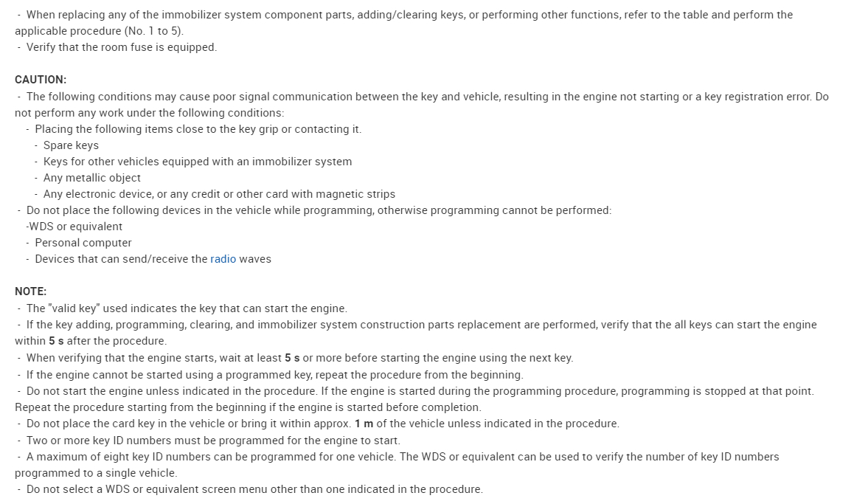868x504 pixels.
Task: Click the "Any electronic device" list item
Action: (219, 194)
